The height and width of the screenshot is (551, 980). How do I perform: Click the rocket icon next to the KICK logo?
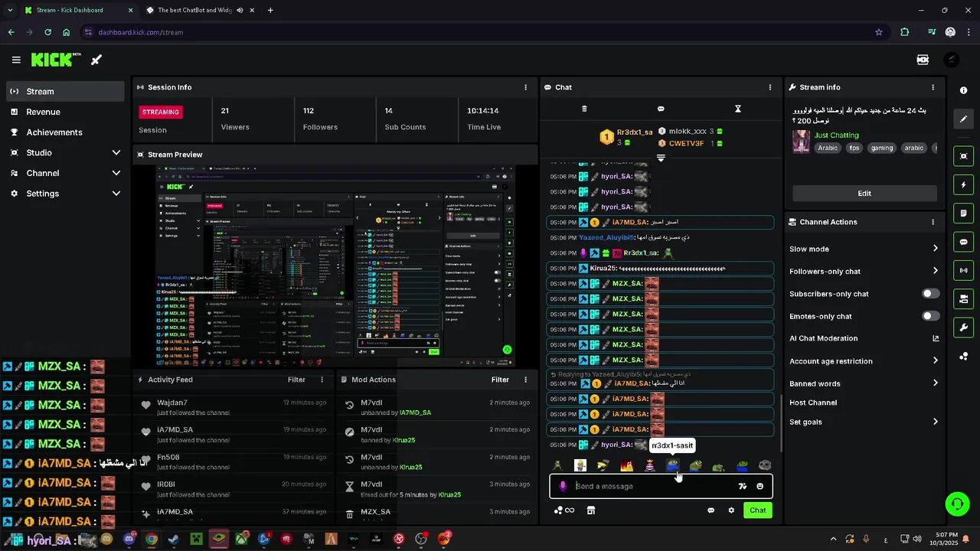pos(96,60)
